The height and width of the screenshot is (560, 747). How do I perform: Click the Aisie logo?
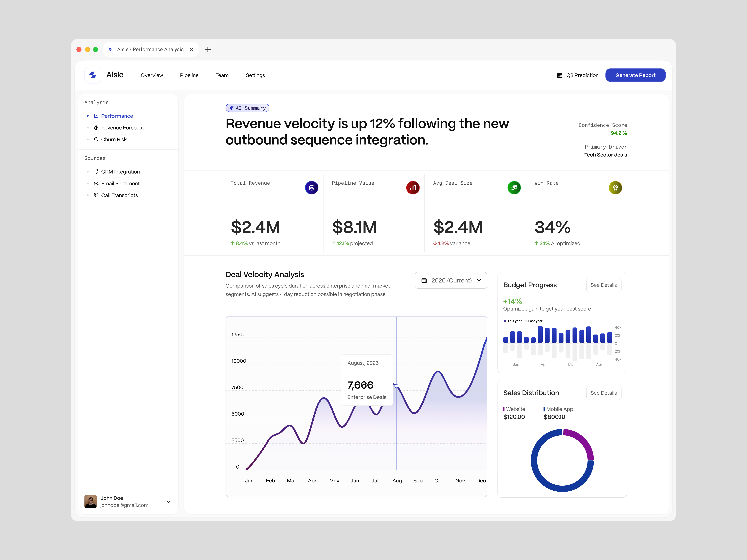93,75
